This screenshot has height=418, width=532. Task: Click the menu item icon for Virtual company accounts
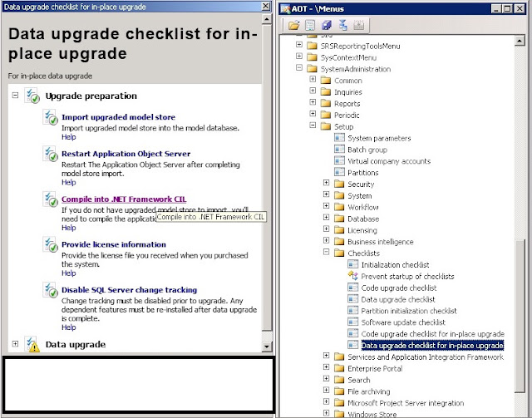pos(339,161)
